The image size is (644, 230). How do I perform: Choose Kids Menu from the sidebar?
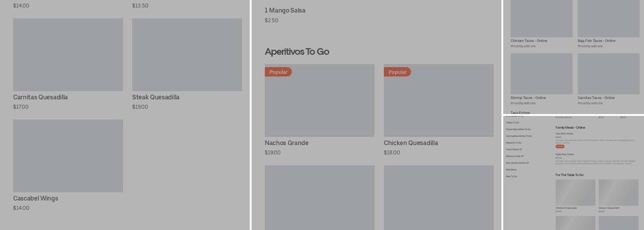(x=511, y=169)
